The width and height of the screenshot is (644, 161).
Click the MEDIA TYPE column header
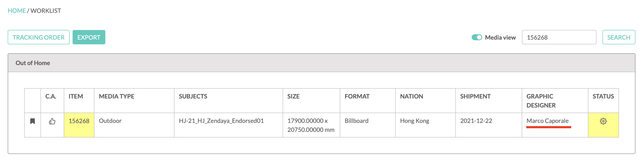[x=116, y=97]
